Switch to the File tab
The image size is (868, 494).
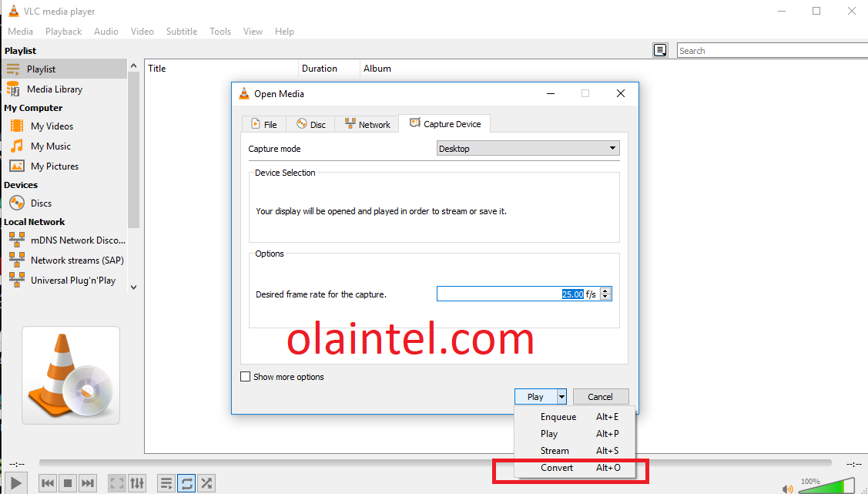(264, 124)
